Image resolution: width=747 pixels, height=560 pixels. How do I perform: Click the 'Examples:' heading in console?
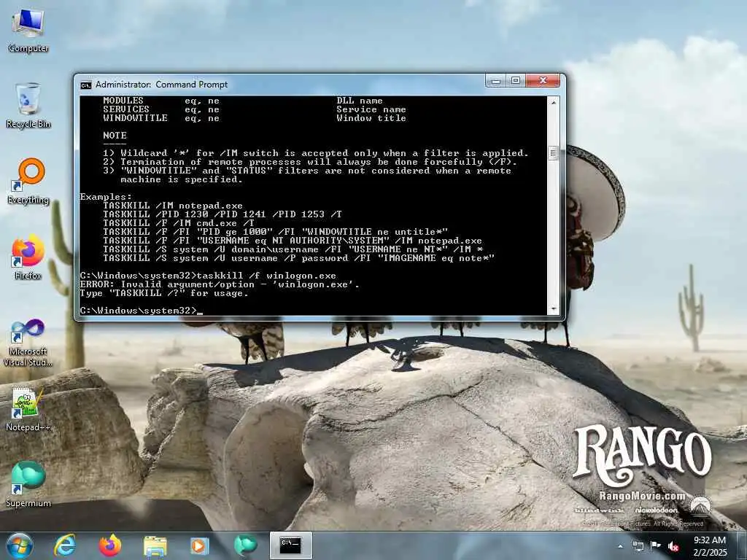pos(106,197)
